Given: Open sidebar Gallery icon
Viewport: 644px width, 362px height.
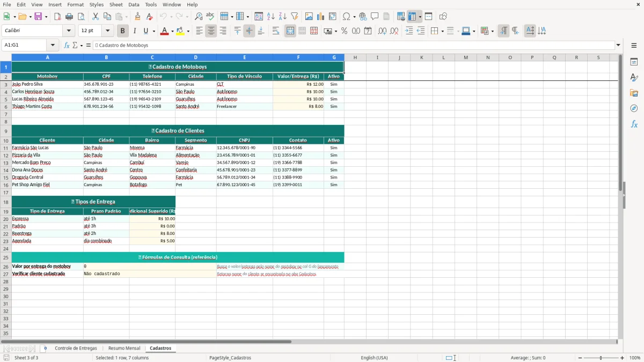Looking at the screenshot, I should (x=634, y=93).
